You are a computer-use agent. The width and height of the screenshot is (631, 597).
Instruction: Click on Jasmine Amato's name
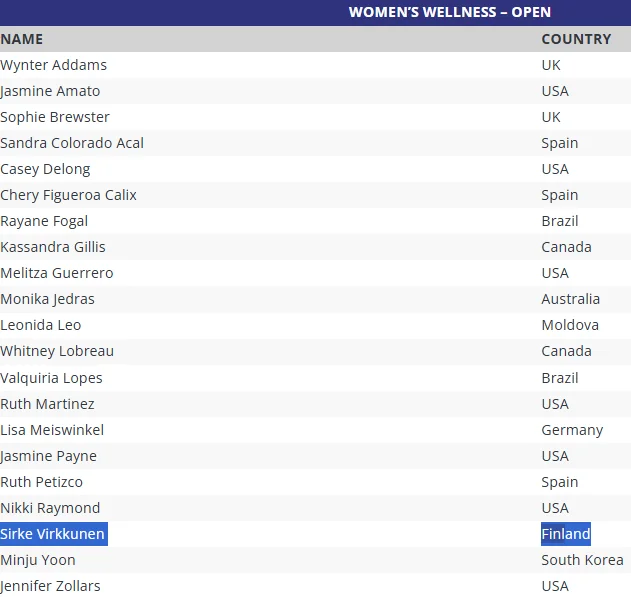point(50,91)
